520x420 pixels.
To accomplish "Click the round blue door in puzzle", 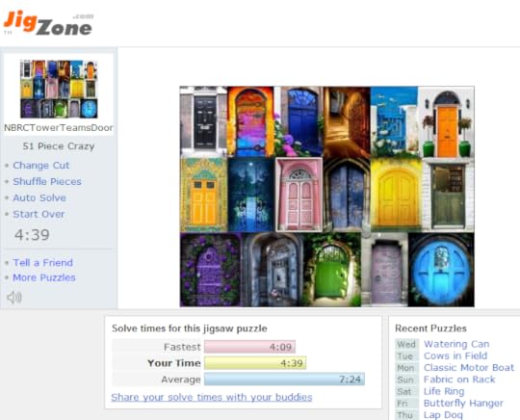I will (x=441, y=270).
